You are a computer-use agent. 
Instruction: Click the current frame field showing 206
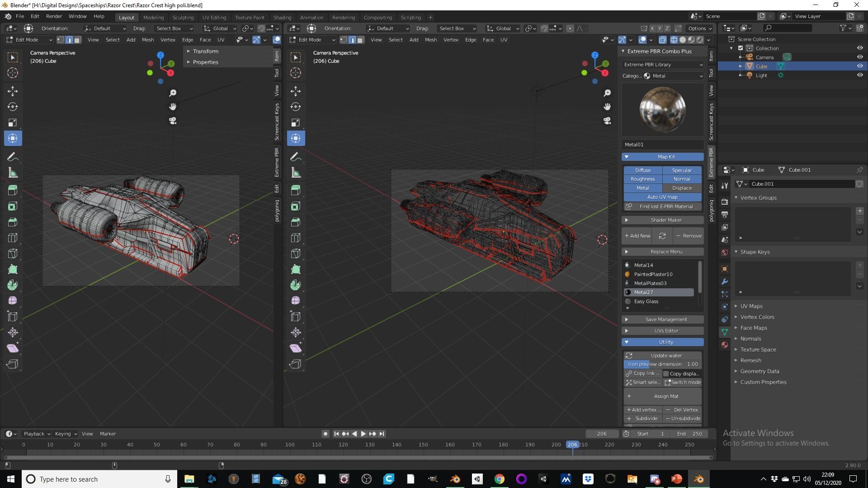tap(602, 434)
